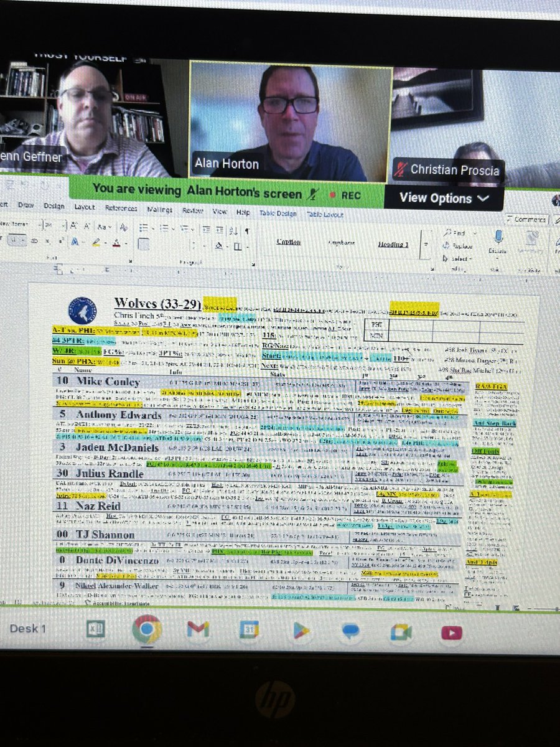This screenshot has width=560, height=747.
Task: Open the Excel app in the shelf
Action: pos(96,630)
